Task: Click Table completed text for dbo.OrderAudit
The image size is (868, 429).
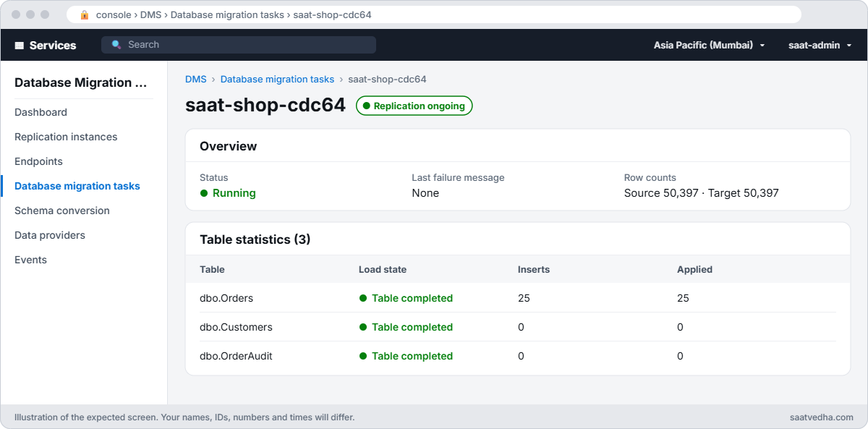Action: (412, 356)
